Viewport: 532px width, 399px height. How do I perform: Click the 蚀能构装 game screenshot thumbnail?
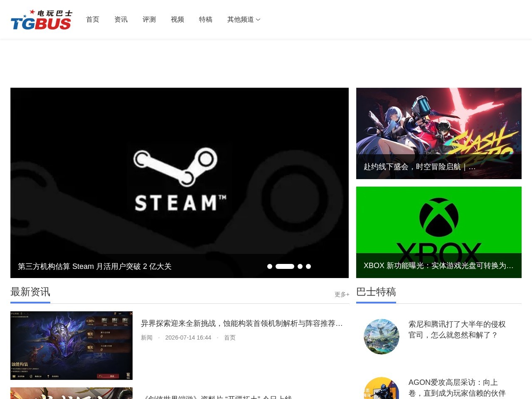71,345
